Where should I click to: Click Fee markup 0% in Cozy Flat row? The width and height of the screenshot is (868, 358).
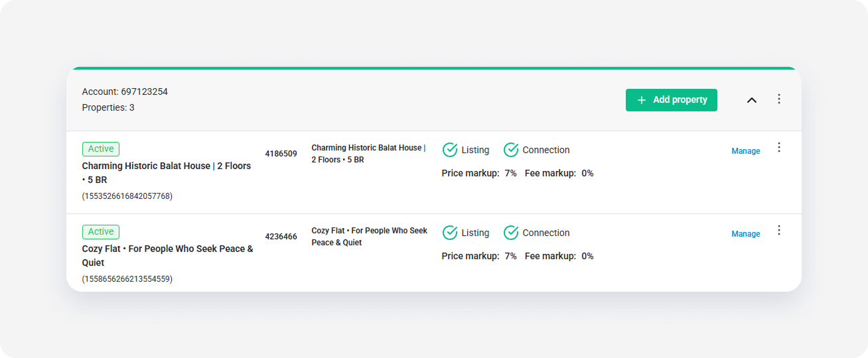tap(559, 256)
